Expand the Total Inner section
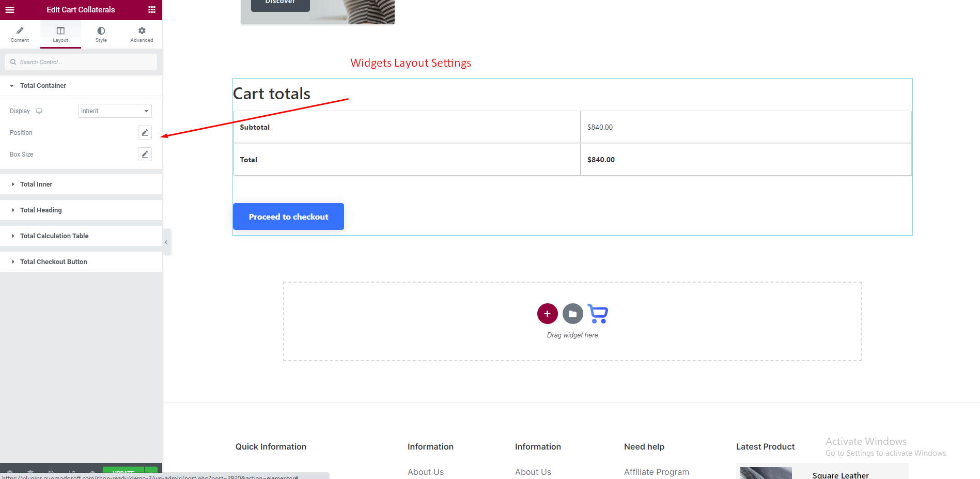This screenshot has width=980, height=479. (36, 184)
